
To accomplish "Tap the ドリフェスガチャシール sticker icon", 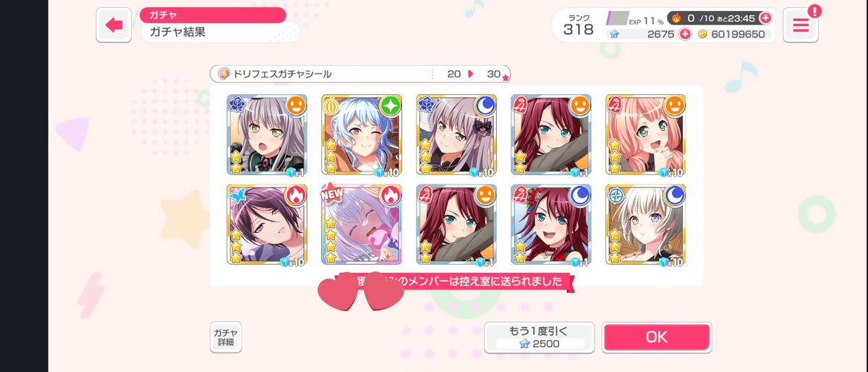I will click(224, 74).
